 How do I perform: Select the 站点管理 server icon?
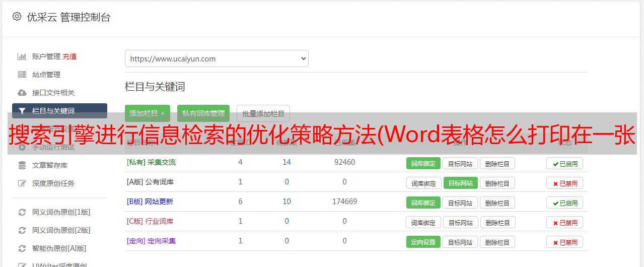(22, 75)
